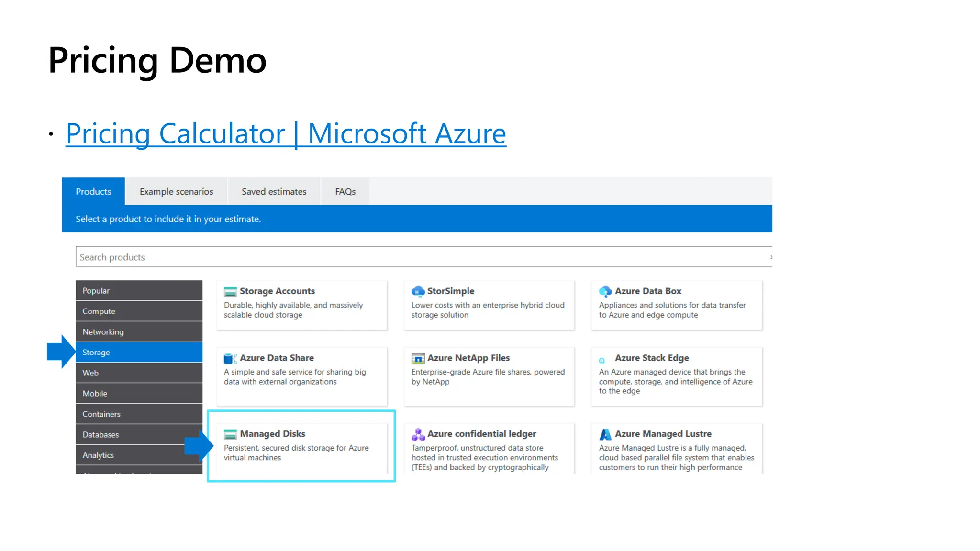Add Storage Accounts to the estimate
Screen dimensions: 980x551
pos(301,305)
